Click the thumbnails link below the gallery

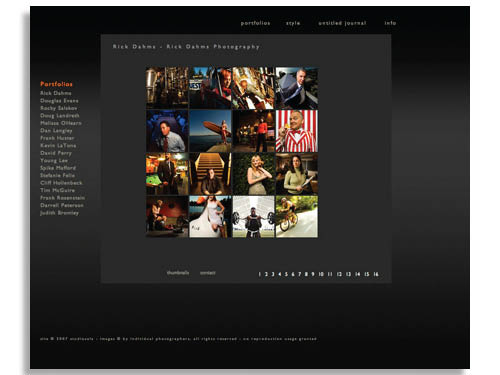click(x=178, y=273)
